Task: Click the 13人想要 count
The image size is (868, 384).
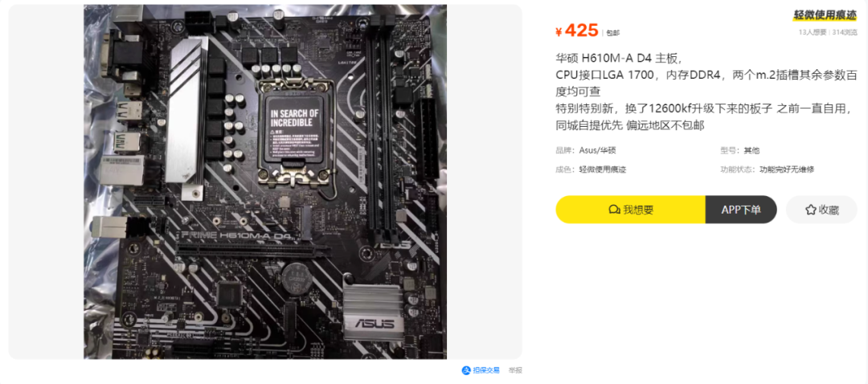Action: [x=813, y=32]
